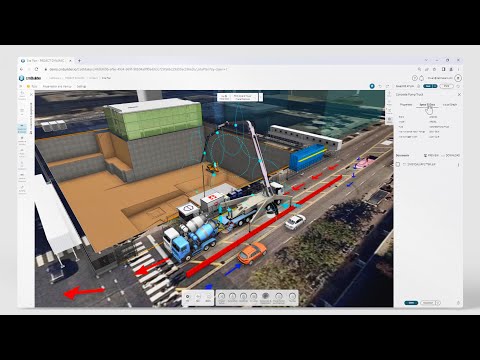Go back to the previous page
The image size is (480, 360).
[x=22, y=69]
